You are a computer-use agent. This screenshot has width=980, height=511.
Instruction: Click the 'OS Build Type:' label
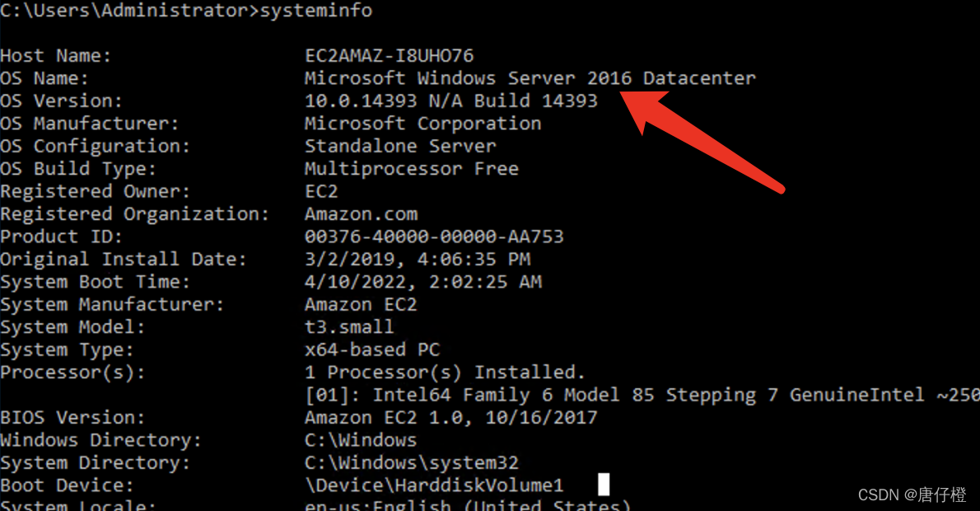[x=78, y=168]
